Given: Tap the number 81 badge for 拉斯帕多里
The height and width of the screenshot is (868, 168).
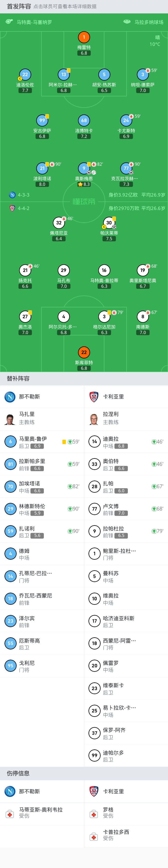Looking at the screenshot, I should coord(10,464).
